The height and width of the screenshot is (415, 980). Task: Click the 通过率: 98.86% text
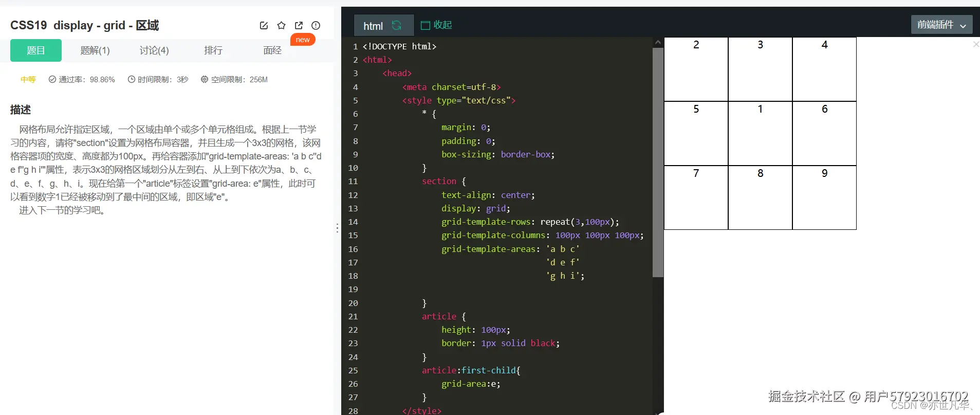tap(82, 80)
